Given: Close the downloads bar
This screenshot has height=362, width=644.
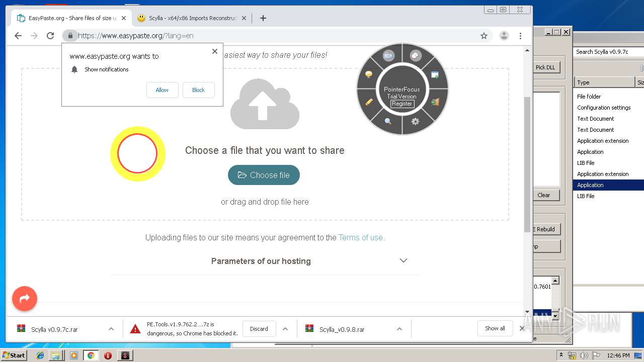Looking at the screenshot, I should point(522,328).
